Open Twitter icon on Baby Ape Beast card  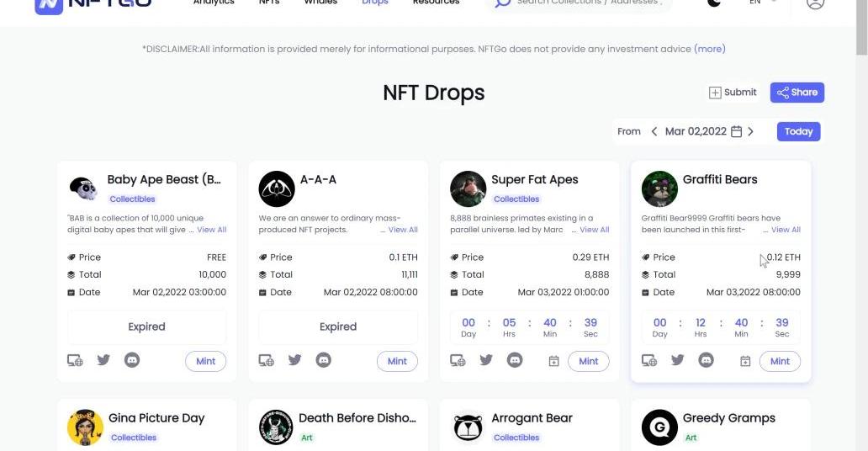(x=103, y=360)
